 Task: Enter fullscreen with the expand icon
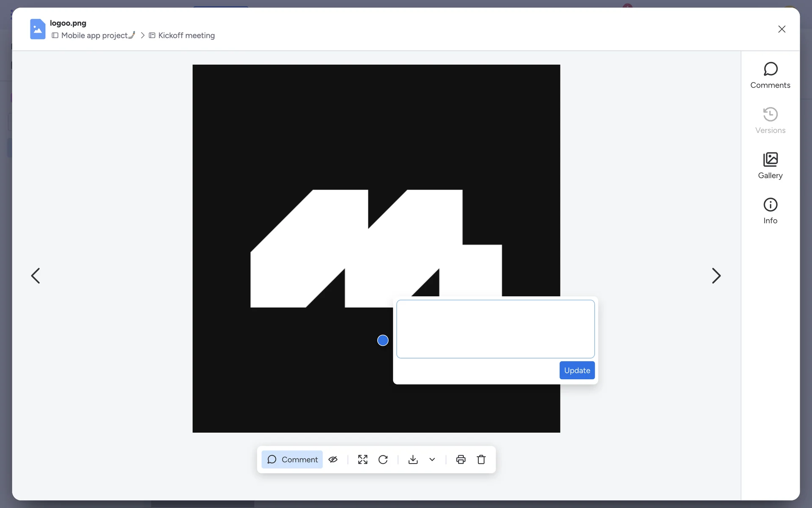362,459
